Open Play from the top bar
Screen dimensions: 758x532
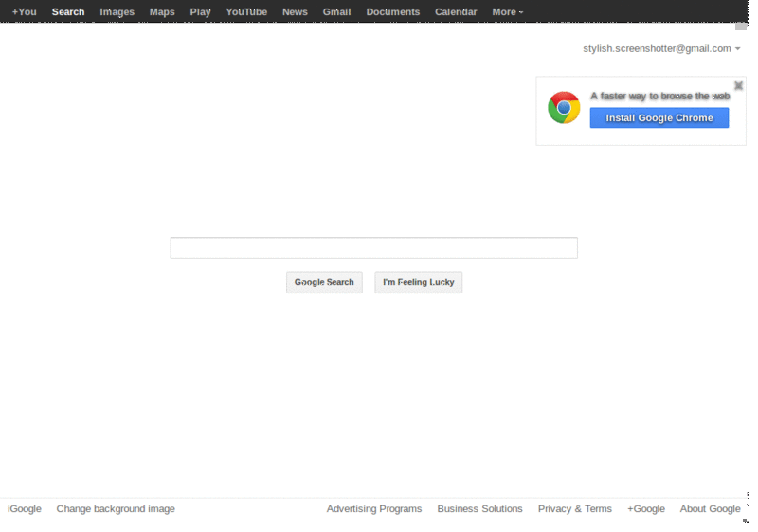[x=200, y=11]
